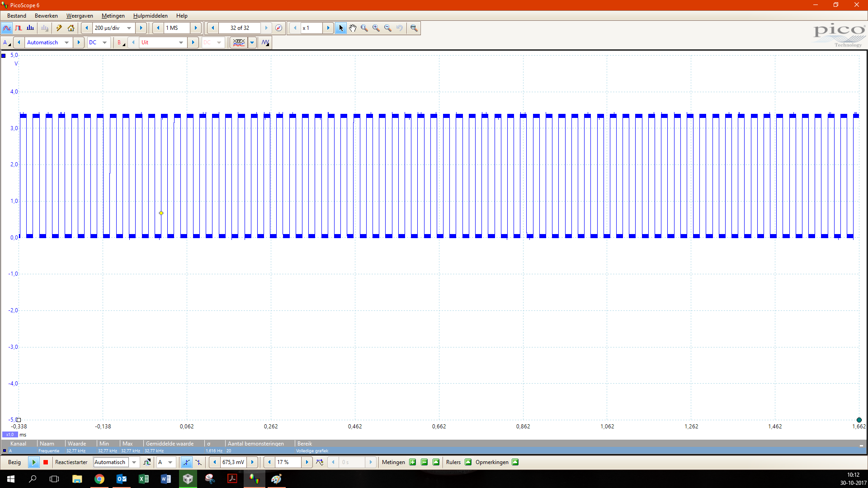Select the hand pan tool

[x=353, y=28]
